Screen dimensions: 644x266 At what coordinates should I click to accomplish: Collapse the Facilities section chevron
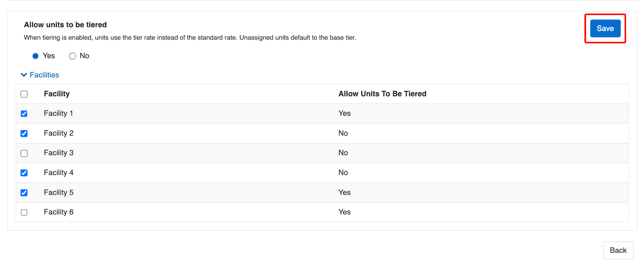[24, 75]
